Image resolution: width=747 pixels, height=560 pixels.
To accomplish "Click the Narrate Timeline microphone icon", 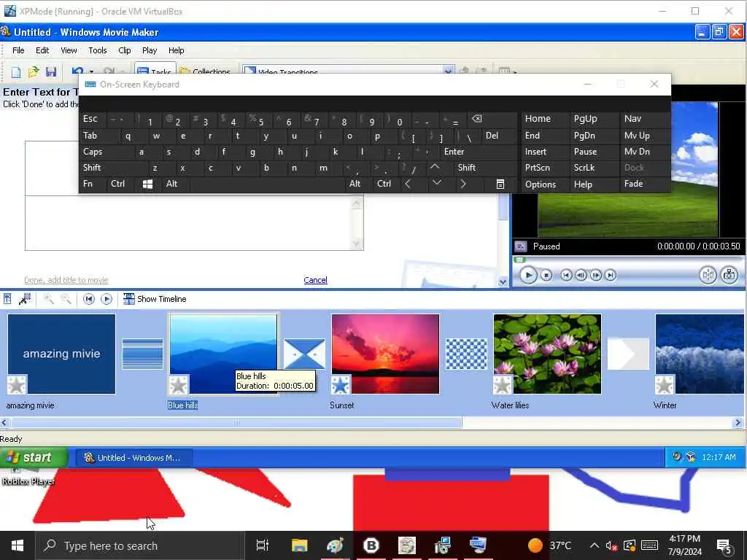I will click(x=24, y=299).
